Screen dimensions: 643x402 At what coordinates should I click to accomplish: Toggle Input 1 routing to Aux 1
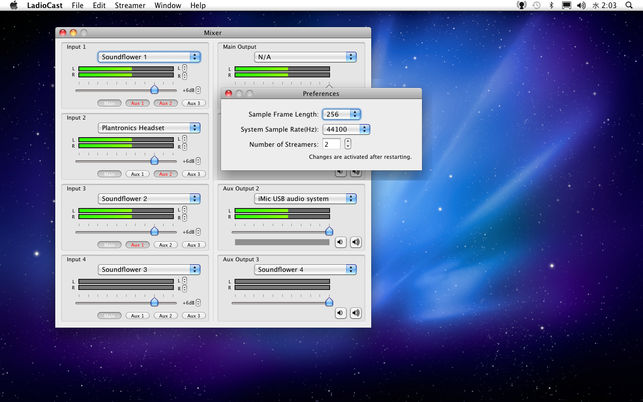tap(137, 103)
